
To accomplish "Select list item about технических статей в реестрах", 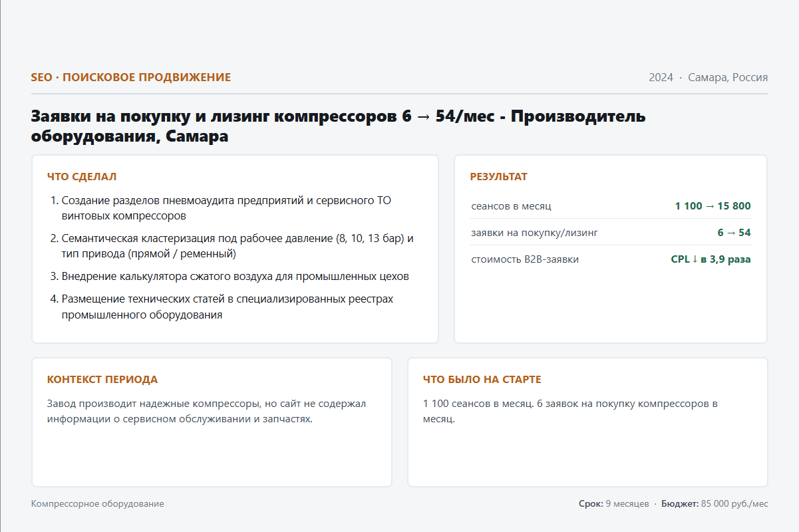I will pyautogui.click(x=228, y=307).
